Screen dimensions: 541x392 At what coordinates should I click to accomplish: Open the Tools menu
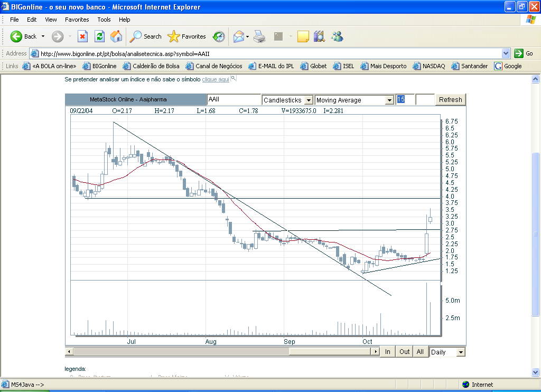(104, 20)
